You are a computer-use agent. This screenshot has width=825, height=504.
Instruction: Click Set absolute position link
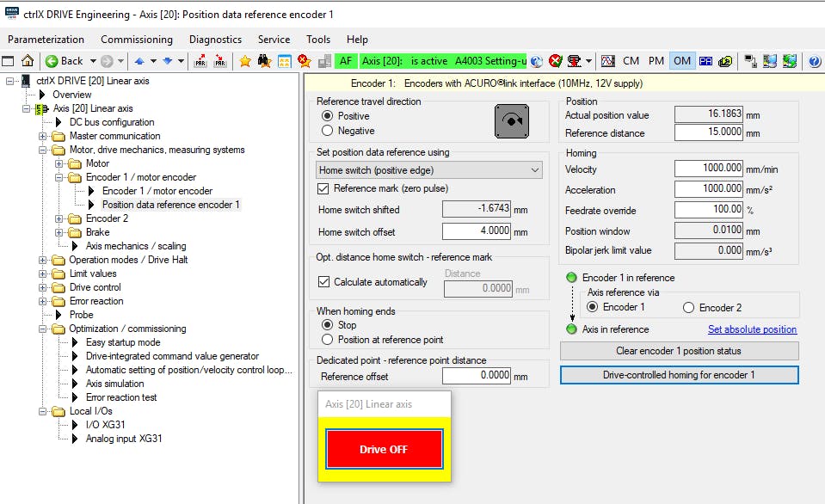pyautogui.click(x=753, y=329)
